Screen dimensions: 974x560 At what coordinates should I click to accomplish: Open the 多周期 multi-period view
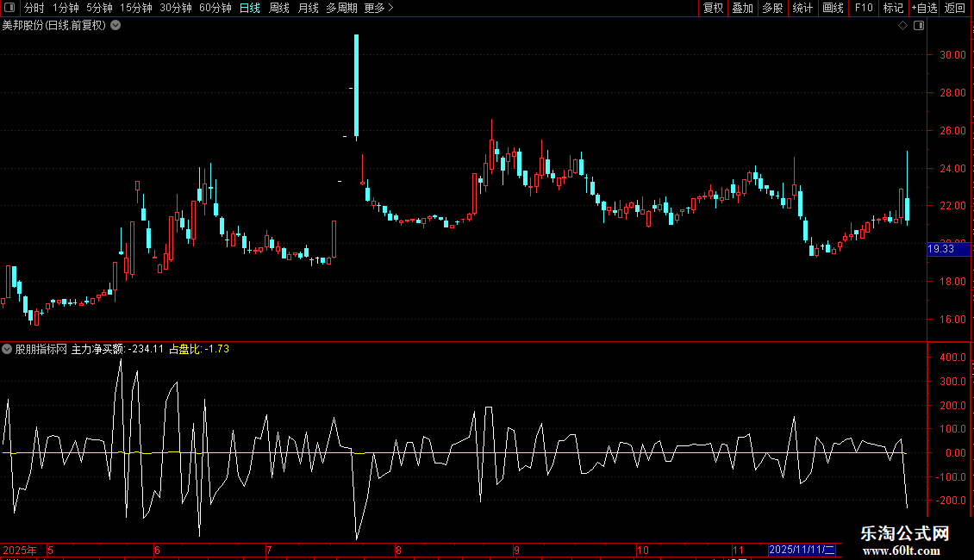point(341,8)
